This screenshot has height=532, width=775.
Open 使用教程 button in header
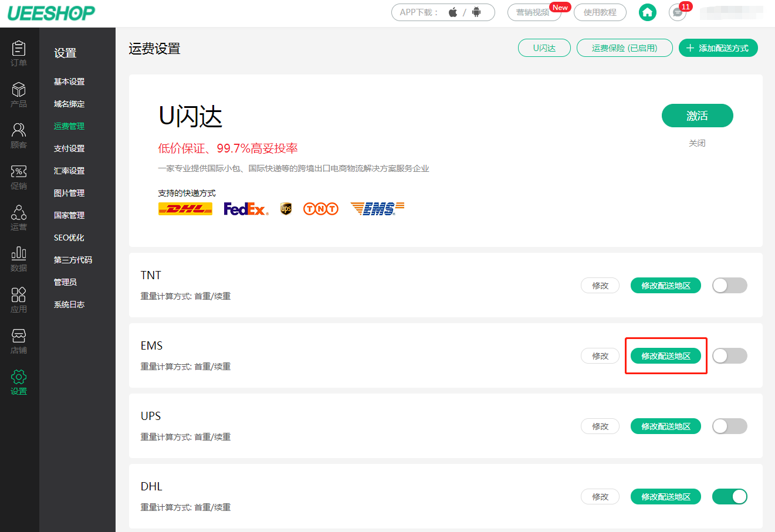click(x=600, y=12)
